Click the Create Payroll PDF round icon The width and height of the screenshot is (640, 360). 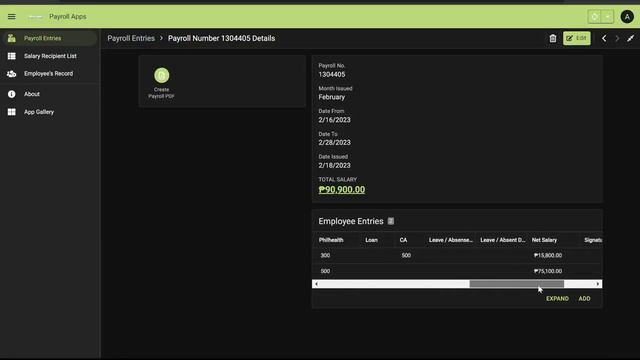162,75
